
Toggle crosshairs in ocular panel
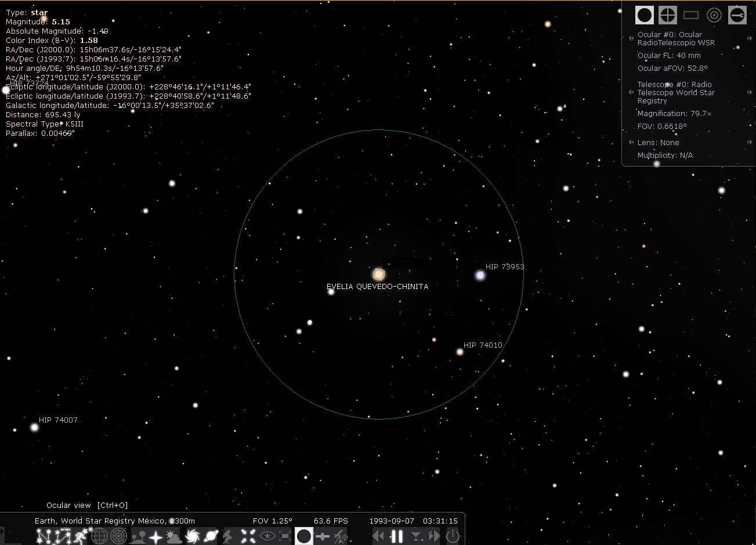(x=668, y=15)
